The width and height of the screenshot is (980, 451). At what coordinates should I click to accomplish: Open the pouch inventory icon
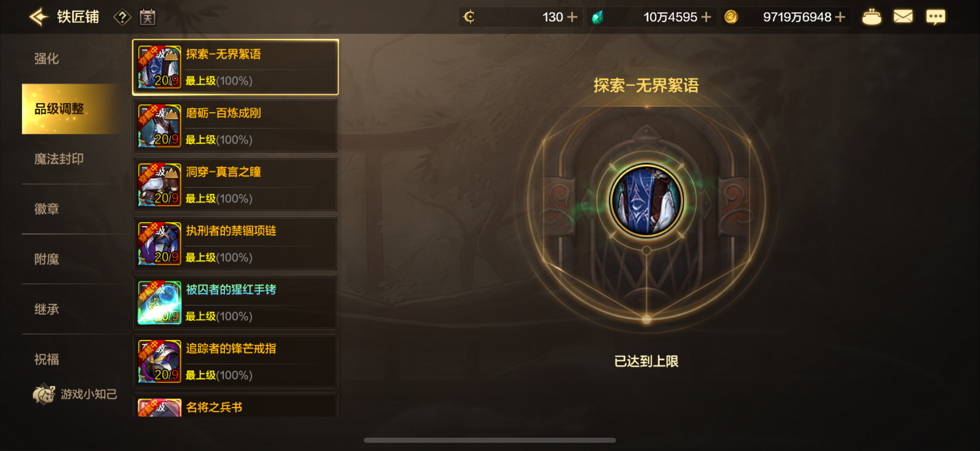[x=871, y=17]
